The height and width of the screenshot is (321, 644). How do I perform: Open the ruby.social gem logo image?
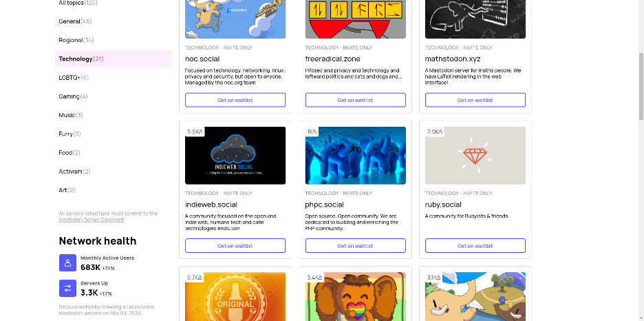pos(475,156)
